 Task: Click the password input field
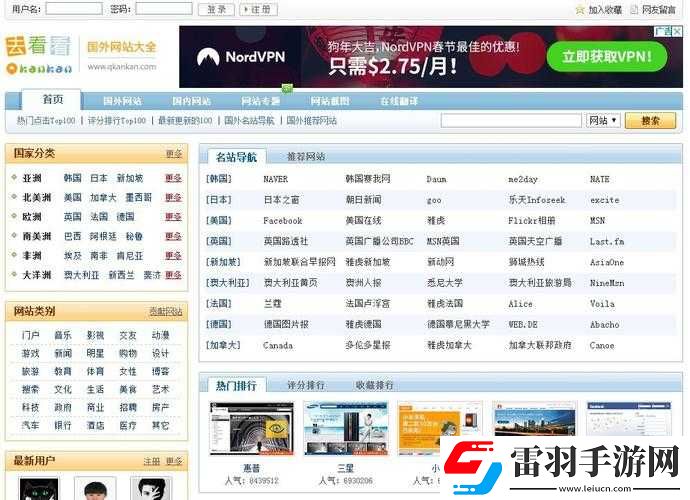164,9
